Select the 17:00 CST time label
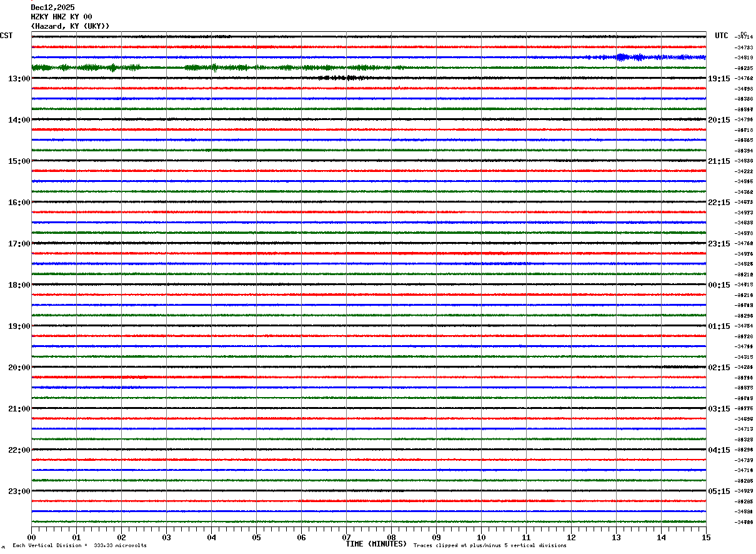The width and height of the screenshot is (756, 554). [x=19, y=244]
